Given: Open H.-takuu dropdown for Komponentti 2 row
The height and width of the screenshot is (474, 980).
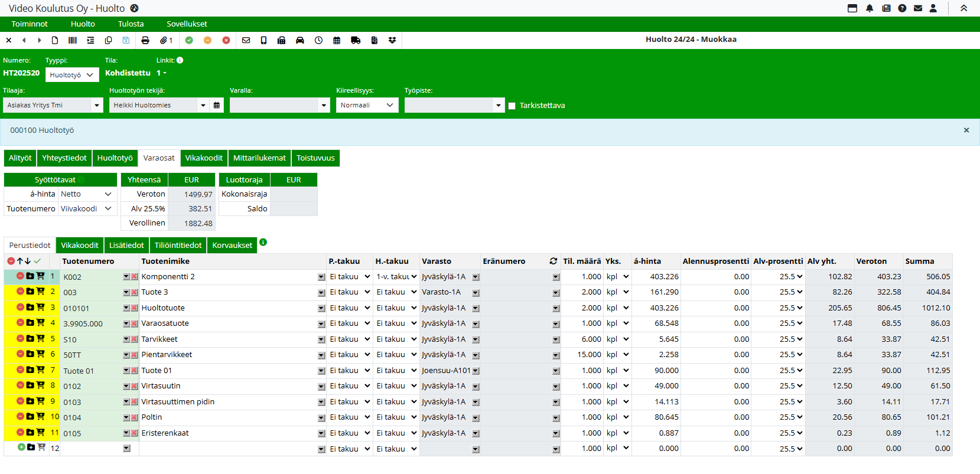Looking at the screenshot, I should pos(396,276).
